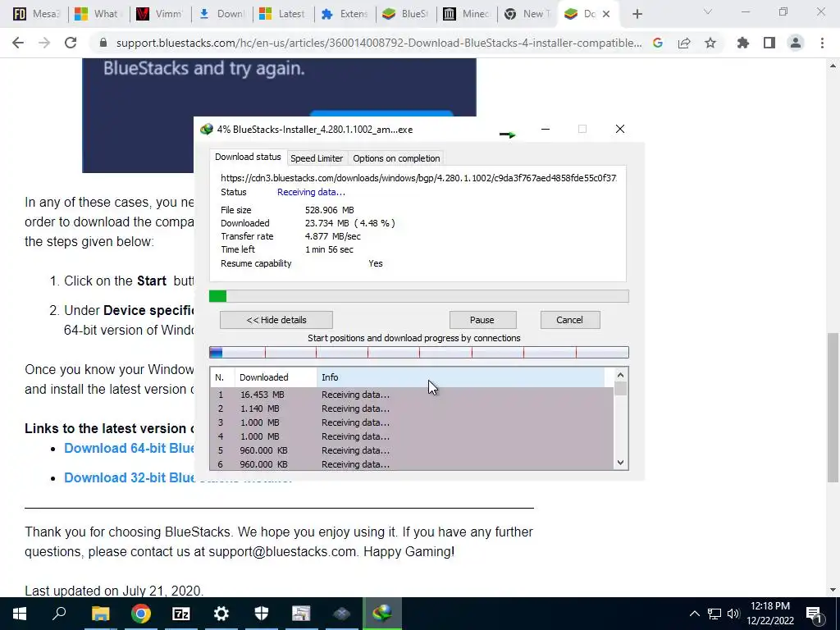Click the Downloaded column header
The image size is (840, 630).
click(x=276, y=377)
